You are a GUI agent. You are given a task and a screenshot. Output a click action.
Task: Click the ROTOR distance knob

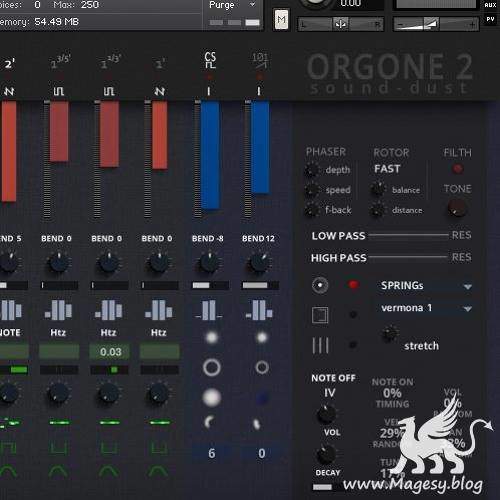tap(377, 210)
